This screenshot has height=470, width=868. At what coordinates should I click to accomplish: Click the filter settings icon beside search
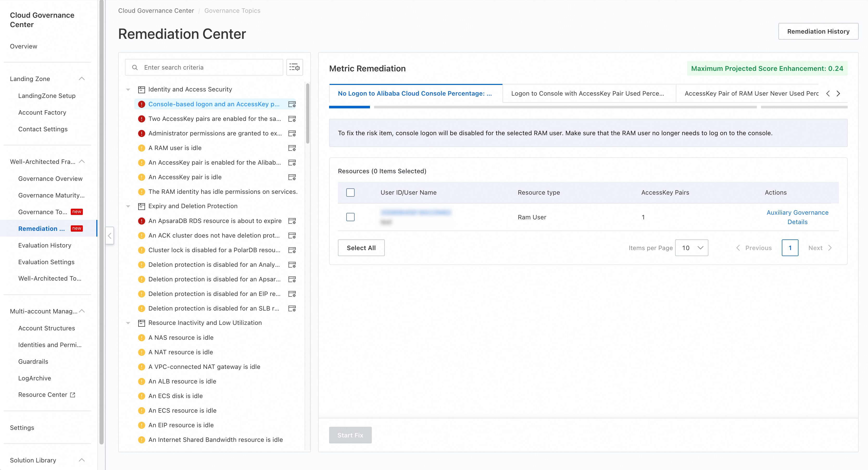[x=294, y=67]
